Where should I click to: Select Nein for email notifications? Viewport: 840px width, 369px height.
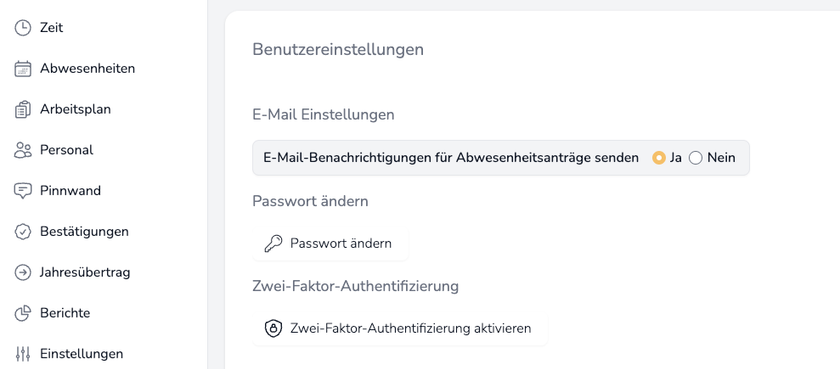pos(695,158)
